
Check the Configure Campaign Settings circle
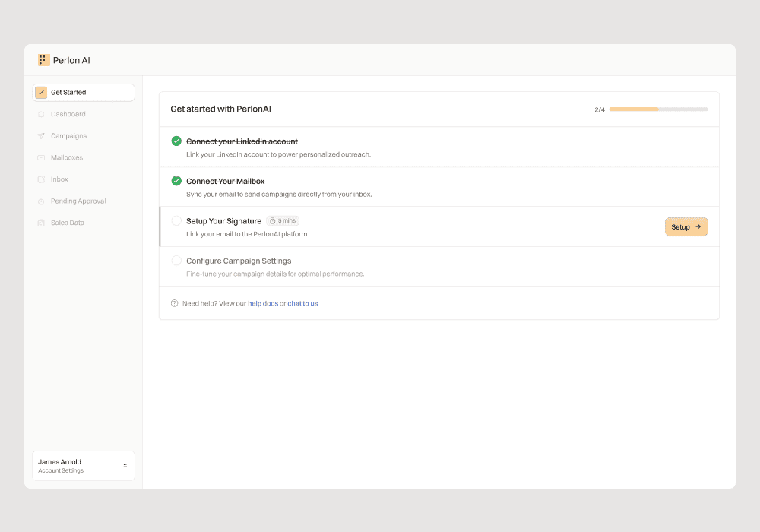[x=176, y=260]
